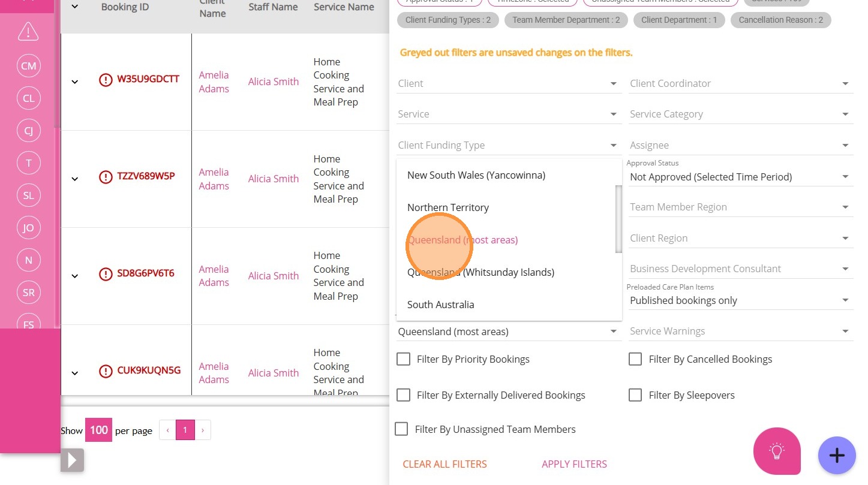Click the alert icon beside W35U9GDCTT

point(106,80)
